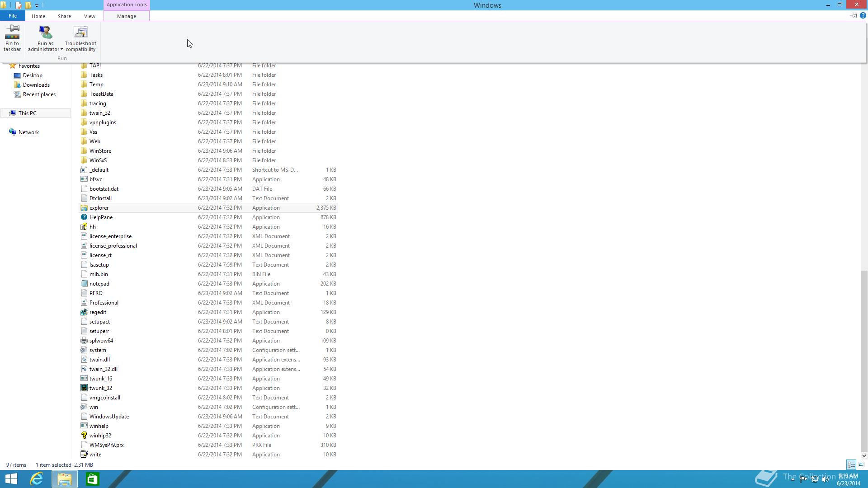Select the bfsvc application icon
Viewport: 868px width, 488px height.
84,179
